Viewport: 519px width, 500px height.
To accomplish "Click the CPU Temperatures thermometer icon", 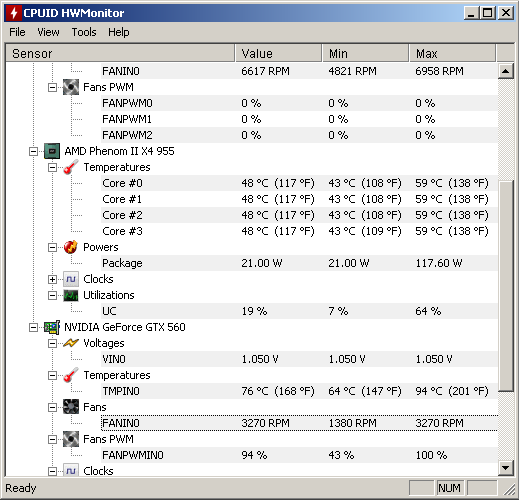I will (x=71, y=167).
